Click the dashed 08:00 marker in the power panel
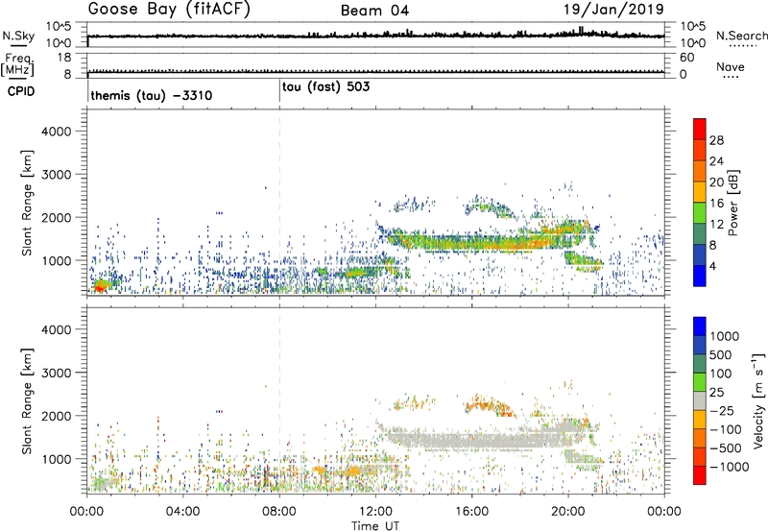768x532 pixels. click(x=279, y=203)
